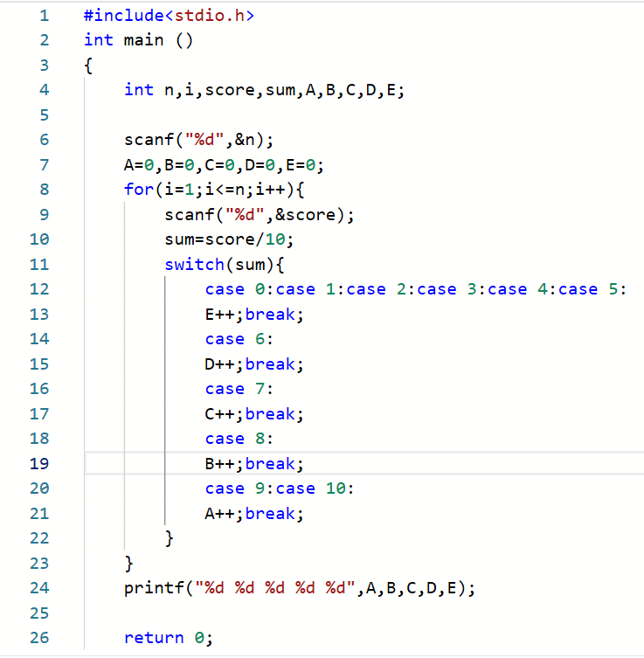The image size is (644, 658).
Task: Click line number 5 in the gutter
Action: click(x=44, y=115)
